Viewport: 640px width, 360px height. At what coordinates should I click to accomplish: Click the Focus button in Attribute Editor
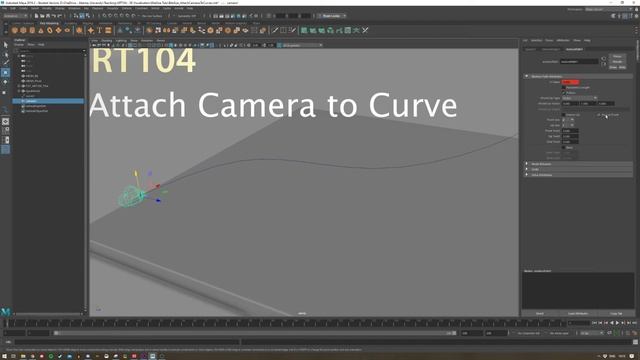(617, 56)
